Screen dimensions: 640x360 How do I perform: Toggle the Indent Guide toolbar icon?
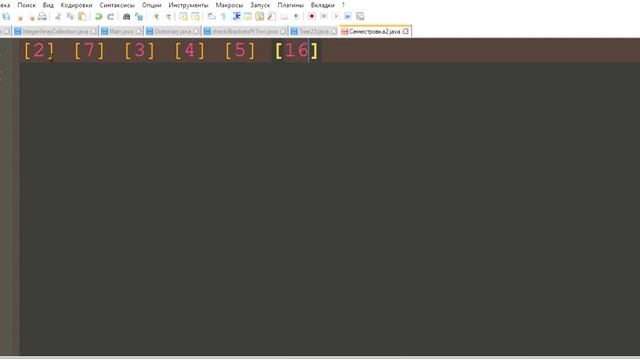click(236, 16)
